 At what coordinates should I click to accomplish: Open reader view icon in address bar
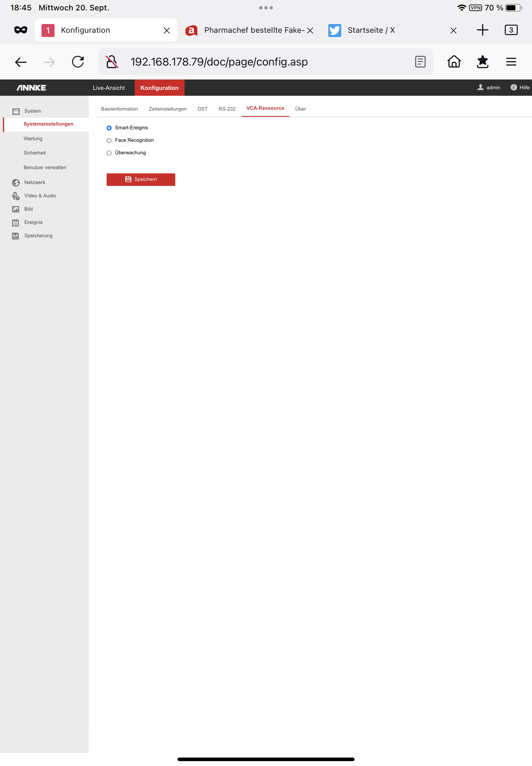coord(420,62)
